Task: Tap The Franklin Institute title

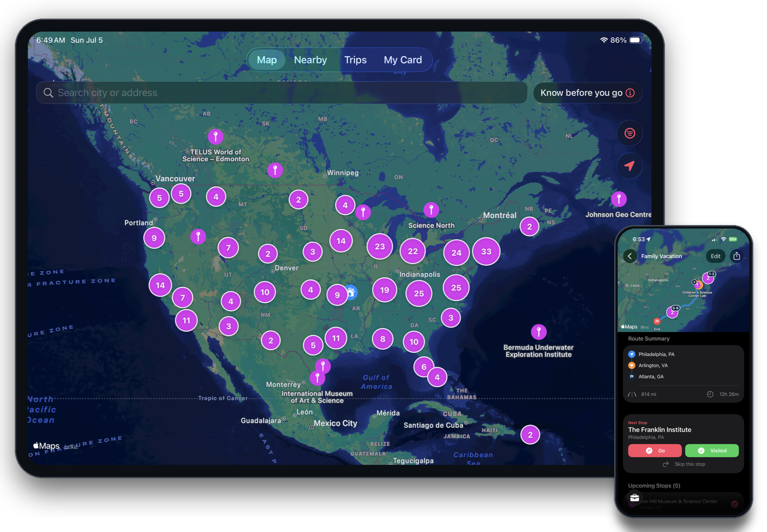Action: (x=660, y=430)
